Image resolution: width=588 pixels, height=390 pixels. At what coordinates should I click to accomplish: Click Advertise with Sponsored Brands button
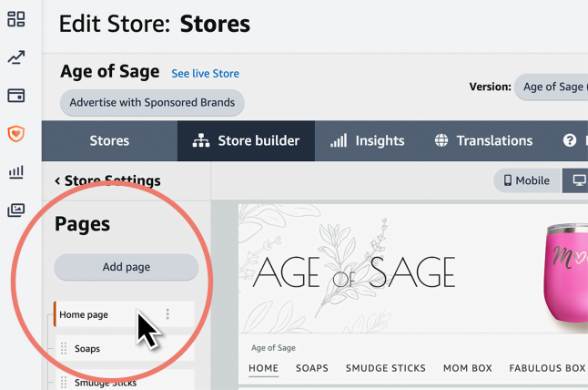[x=152, y=102]
